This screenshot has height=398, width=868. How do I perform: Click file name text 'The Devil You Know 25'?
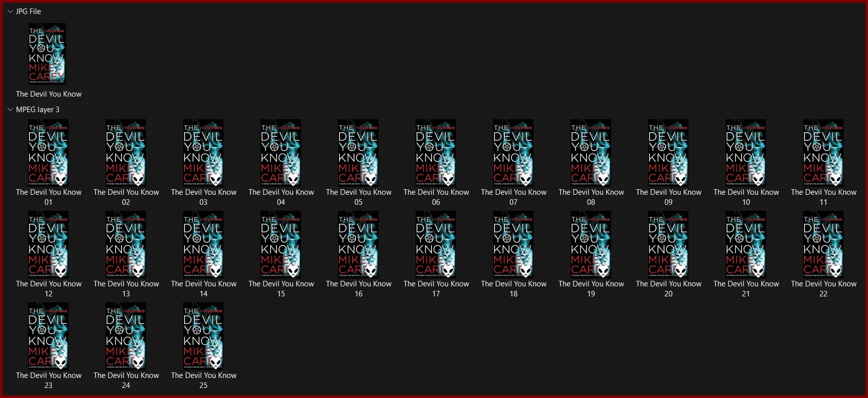pyautogui.click(x=203, y=380)
